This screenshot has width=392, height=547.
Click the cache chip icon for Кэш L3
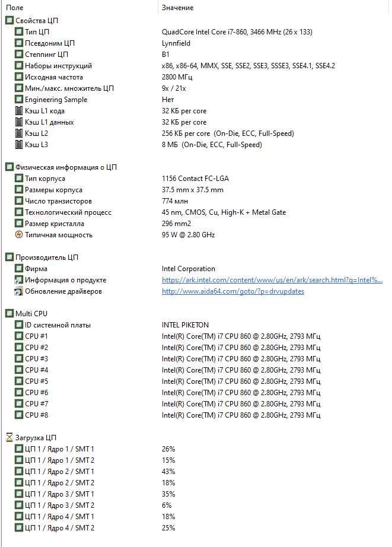19,145
